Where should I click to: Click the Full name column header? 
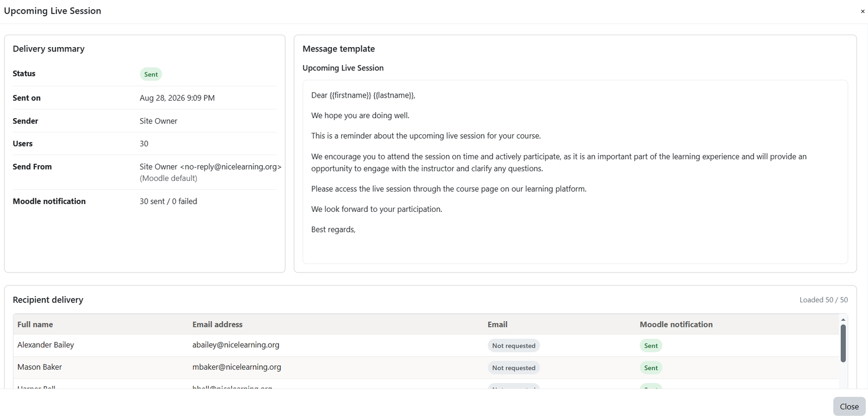click(35, 325)
